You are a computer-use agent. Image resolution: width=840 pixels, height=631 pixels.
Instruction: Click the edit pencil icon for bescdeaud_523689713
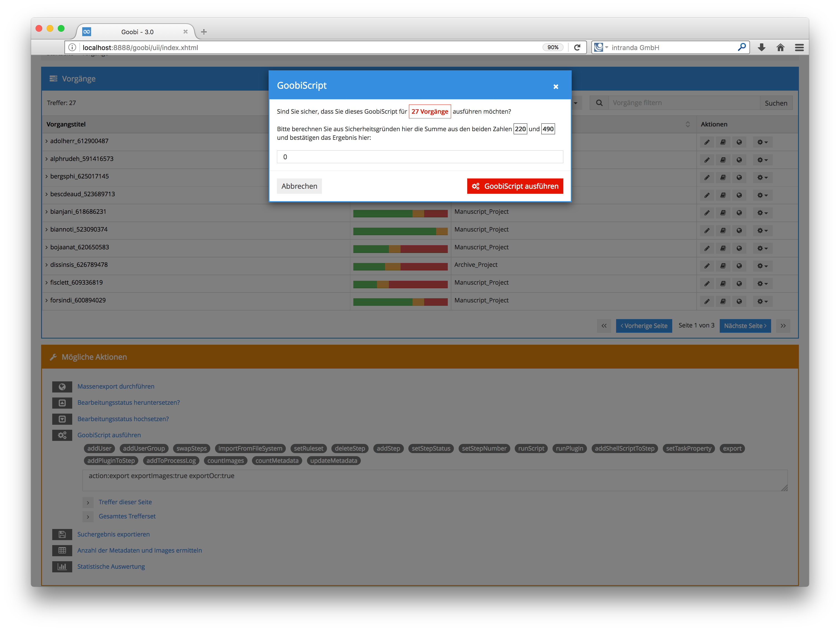click(707, 195)
